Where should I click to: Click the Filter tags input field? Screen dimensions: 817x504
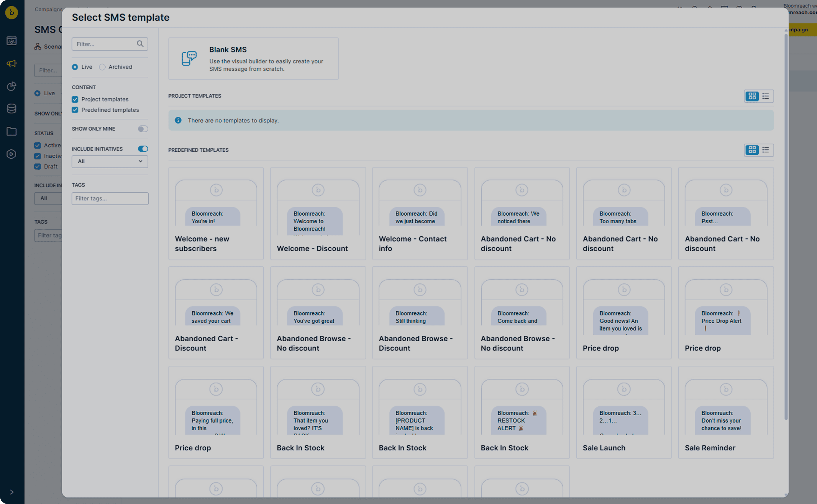coord(110,198)
